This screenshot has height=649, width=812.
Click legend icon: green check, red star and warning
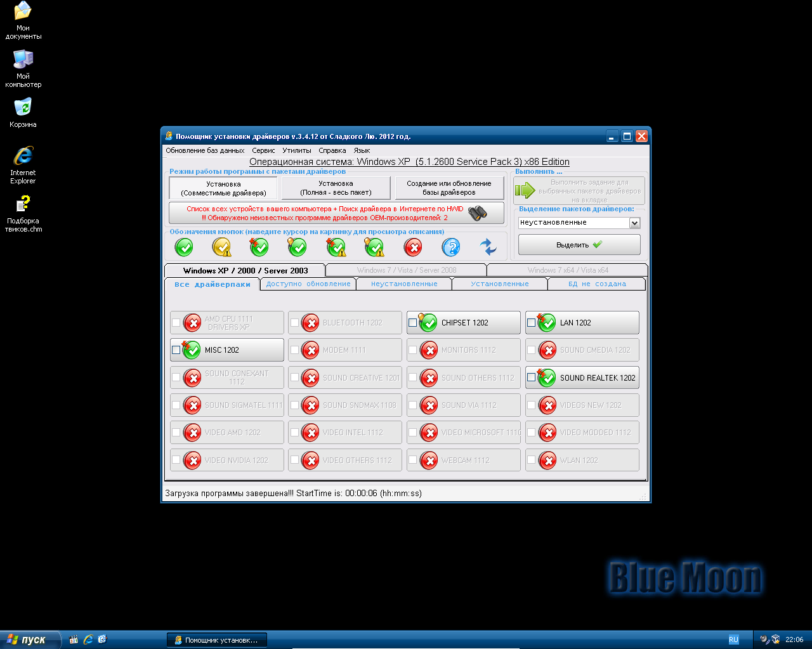(x=336, y=247)
